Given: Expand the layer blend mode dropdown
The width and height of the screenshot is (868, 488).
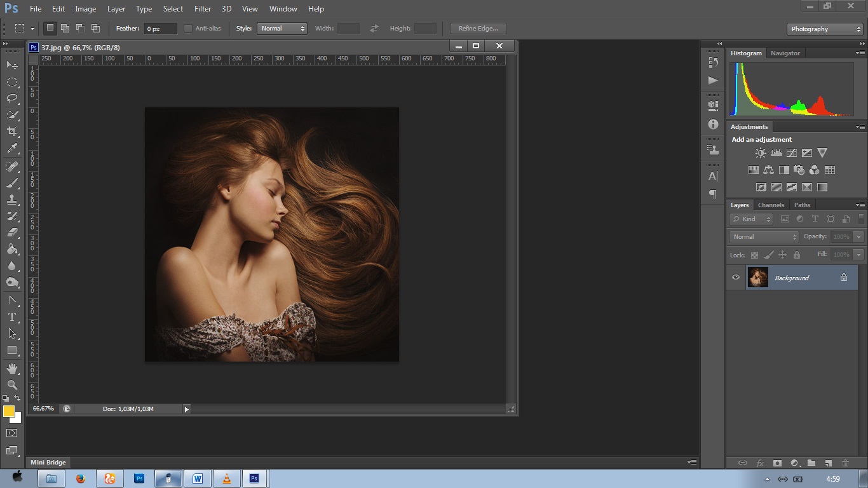Looking at the screenshot, I should coord(763,237).
